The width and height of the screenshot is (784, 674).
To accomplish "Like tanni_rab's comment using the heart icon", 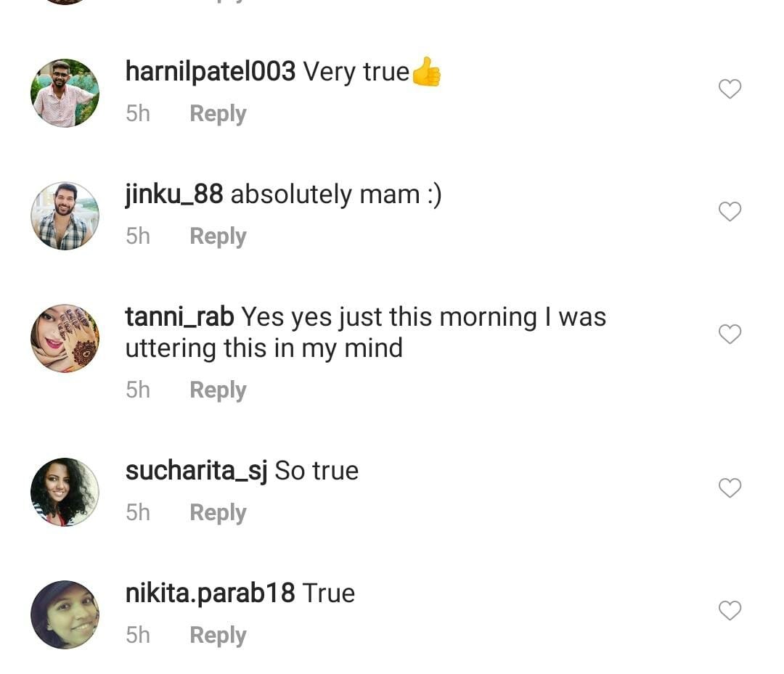I will click(730, 334).
